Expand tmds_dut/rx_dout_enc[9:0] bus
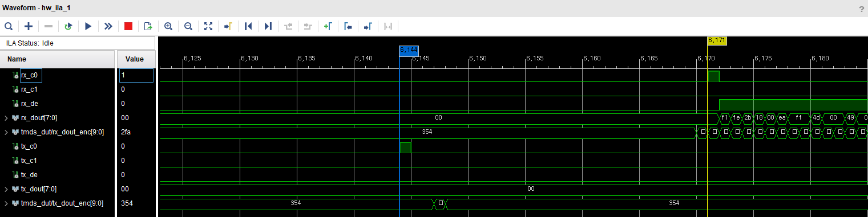868x217 pixels. point(6,132)
